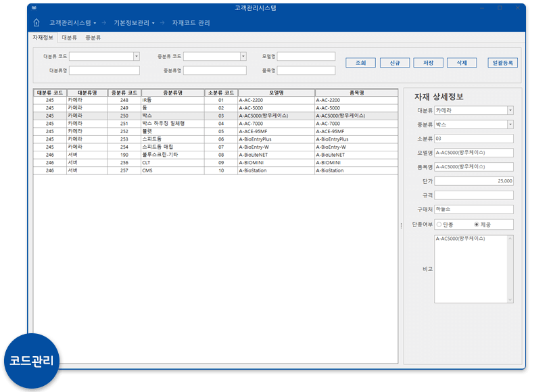
Task: Click the 소분류 field in detail panel
Action: (474, 139)
